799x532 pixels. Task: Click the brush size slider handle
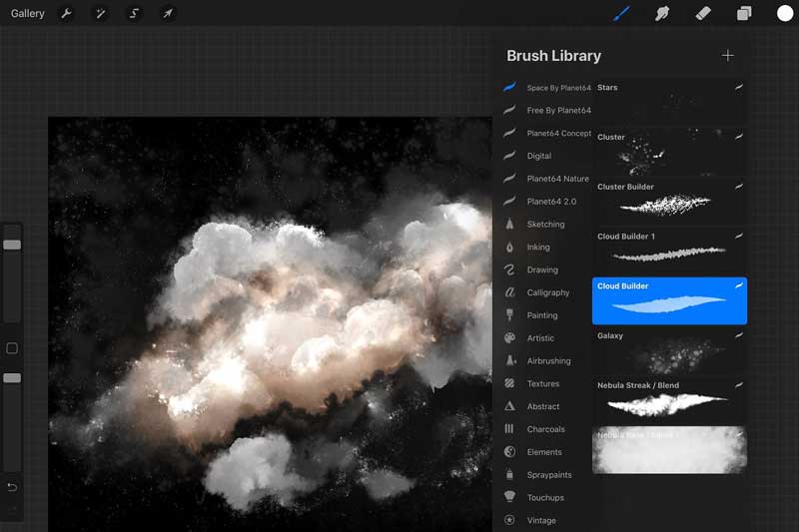pos(12,245)
